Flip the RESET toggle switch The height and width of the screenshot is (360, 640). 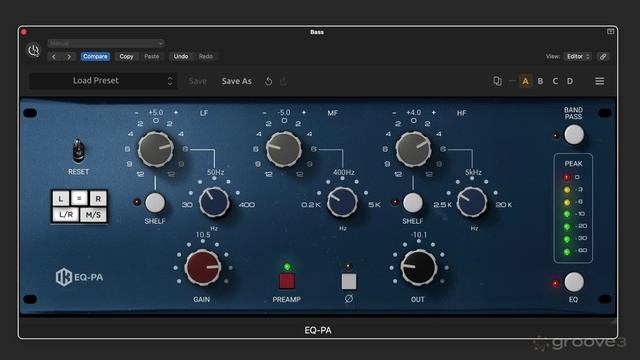(78, 151)
